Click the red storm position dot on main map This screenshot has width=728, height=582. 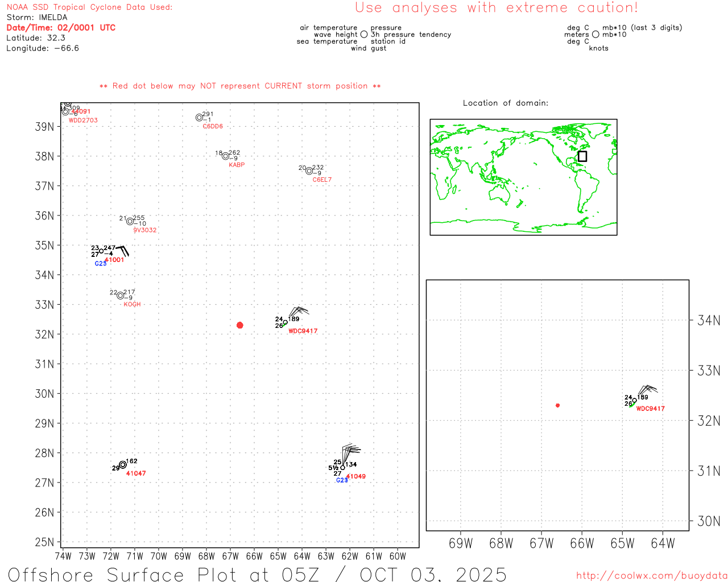pos(239,325)
